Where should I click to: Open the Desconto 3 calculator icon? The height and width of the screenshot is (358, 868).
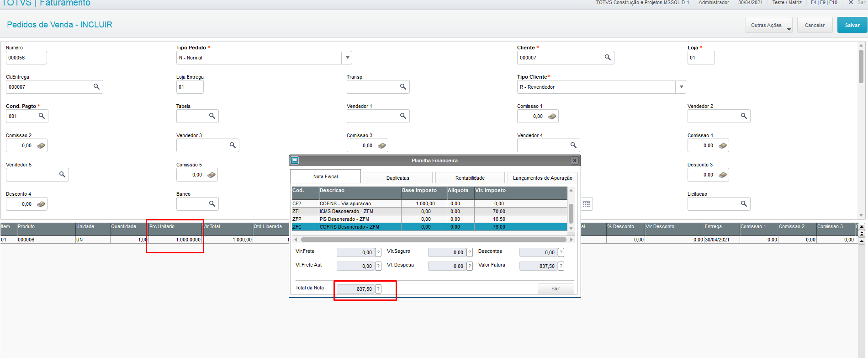point(723,175)
